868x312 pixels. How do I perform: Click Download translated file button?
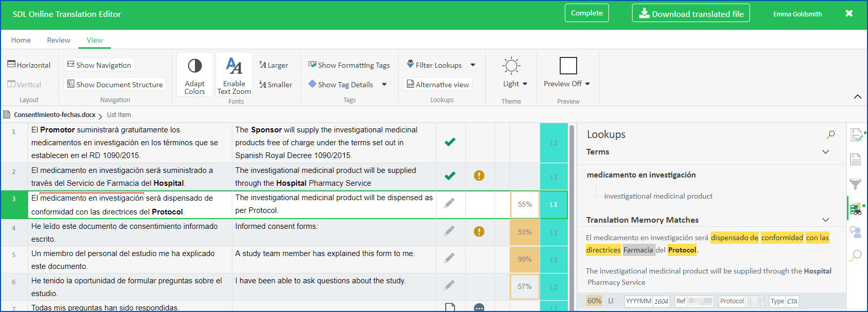tap(691, 14)
